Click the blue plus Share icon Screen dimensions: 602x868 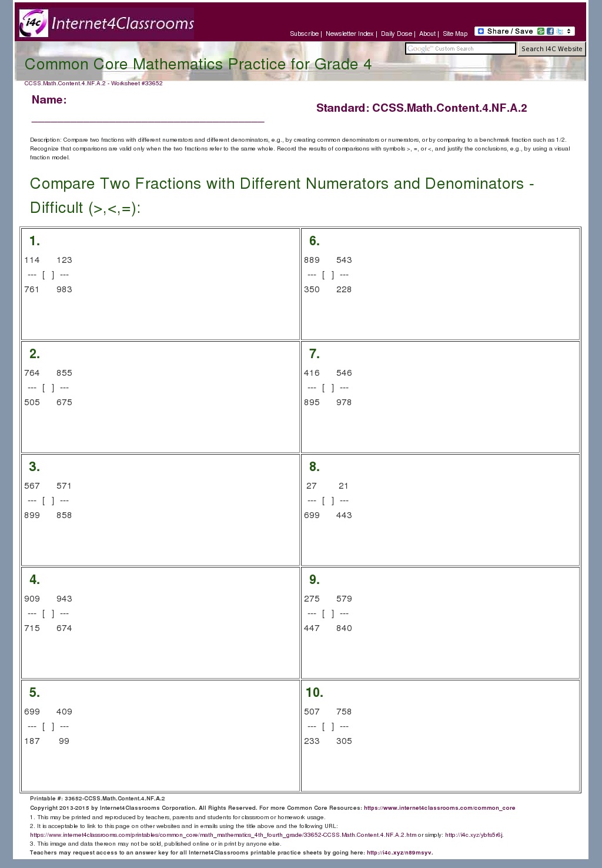click(480, 31)
